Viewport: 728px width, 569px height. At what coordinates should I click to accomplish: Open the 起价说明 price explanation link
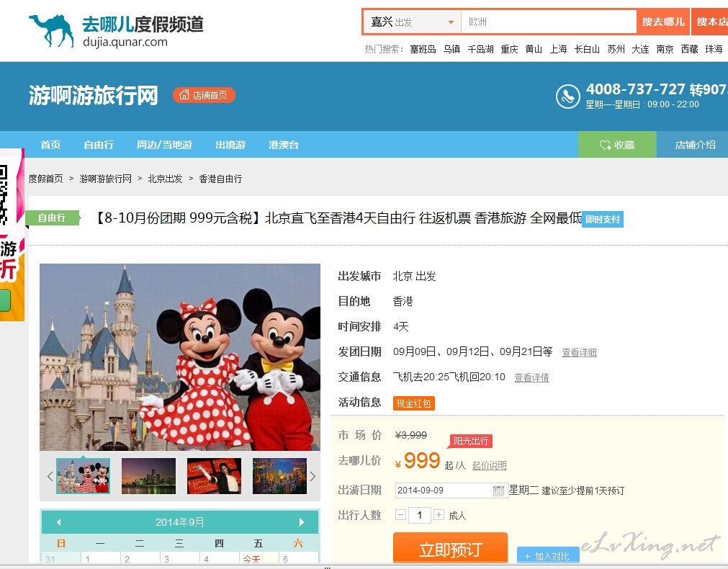[490, 465]
